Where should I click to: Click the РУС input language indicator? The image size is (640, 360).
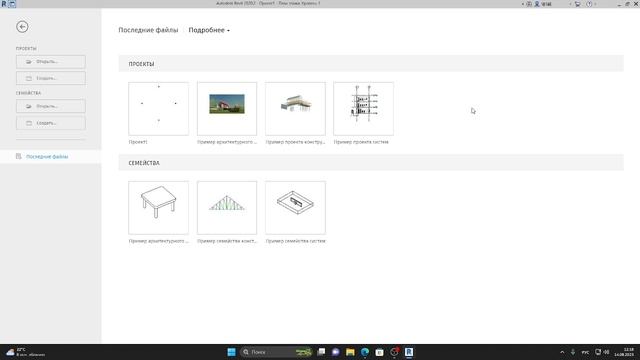[585, 352]
